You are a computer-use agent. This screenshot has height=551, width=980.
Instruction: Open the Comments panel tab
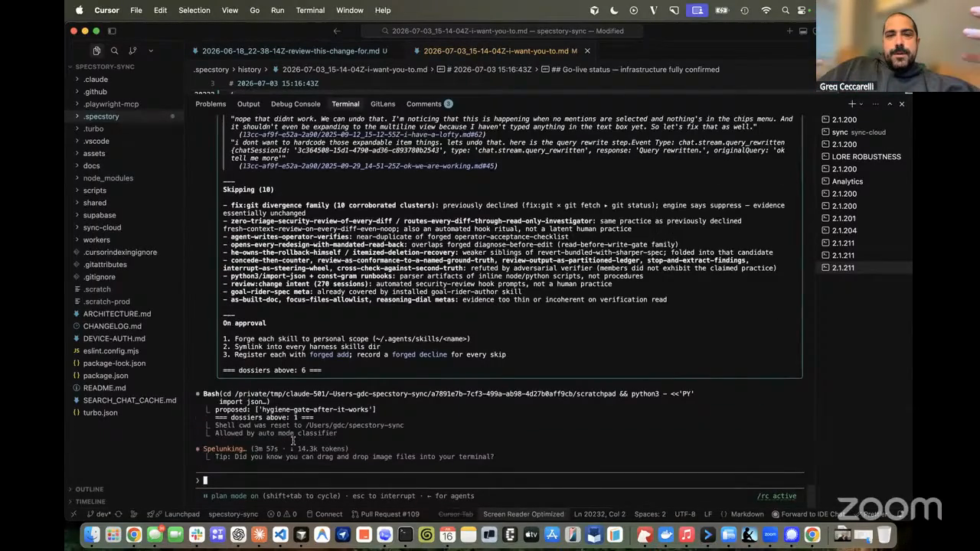(x=429, y=104)
